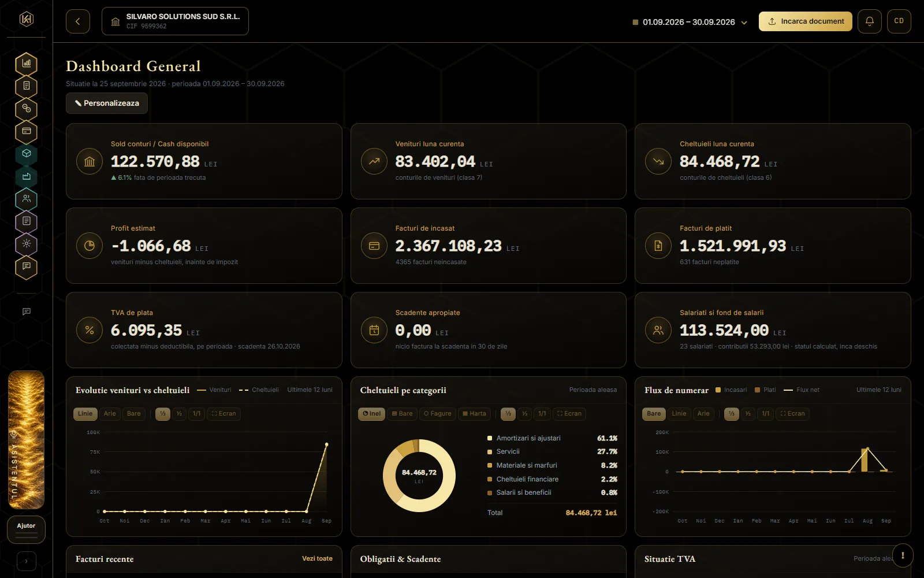924x578 pixels.
Task: Click the exclamation mark alert button
Action: 903,555
